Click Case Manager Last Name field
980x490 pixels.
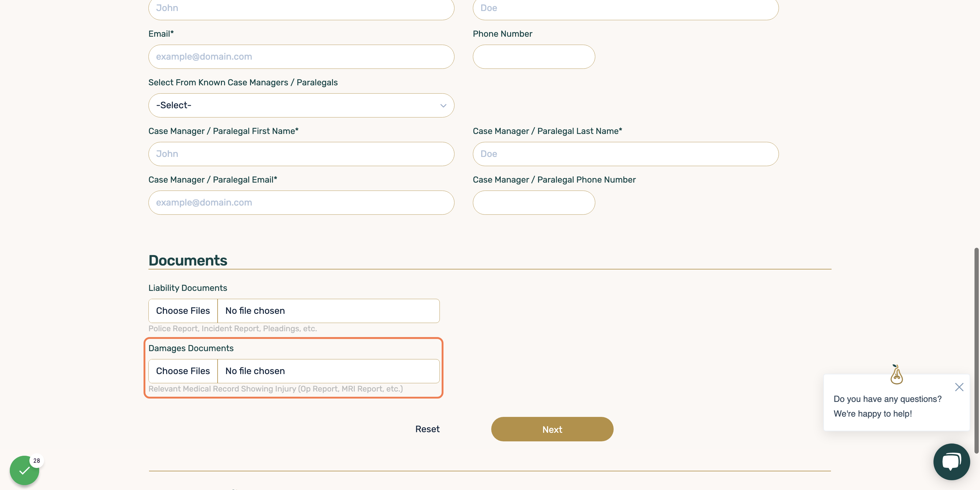coord(626,154)
